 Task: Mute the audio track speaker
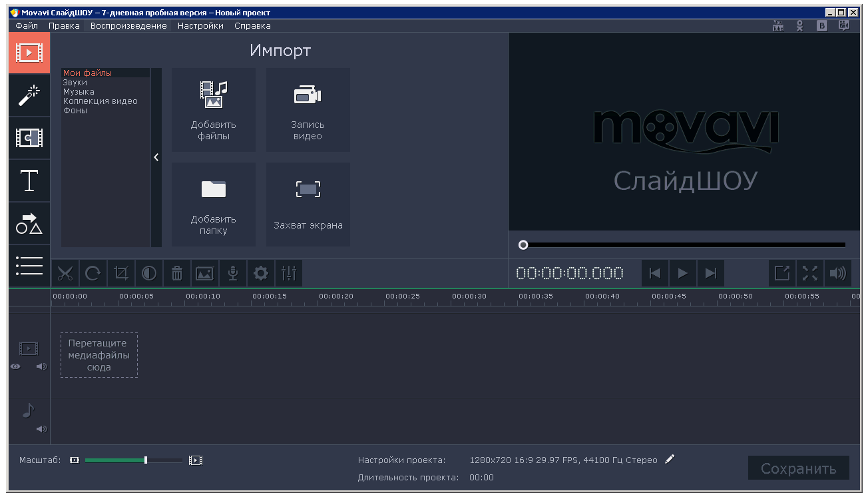tap(42, 429)
